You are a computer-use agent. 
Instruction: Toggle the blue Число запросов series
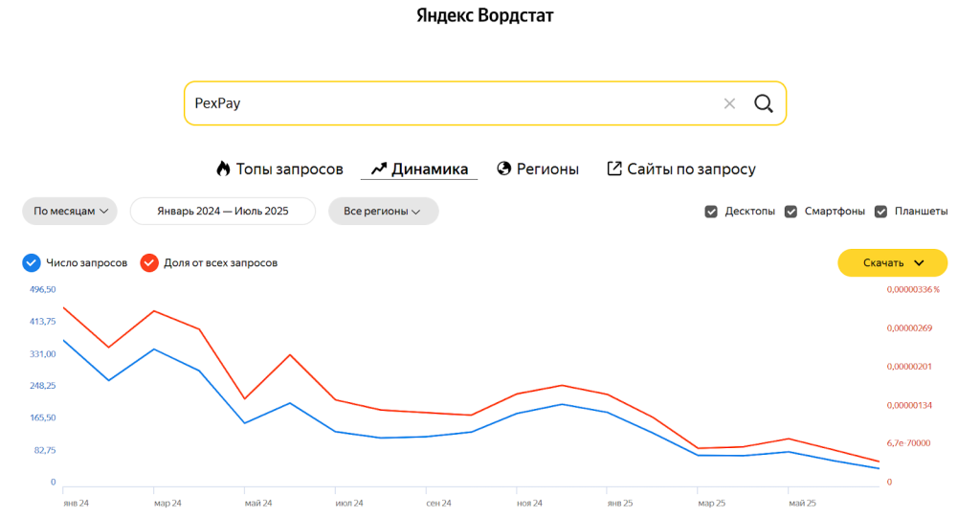pos(32,262)
